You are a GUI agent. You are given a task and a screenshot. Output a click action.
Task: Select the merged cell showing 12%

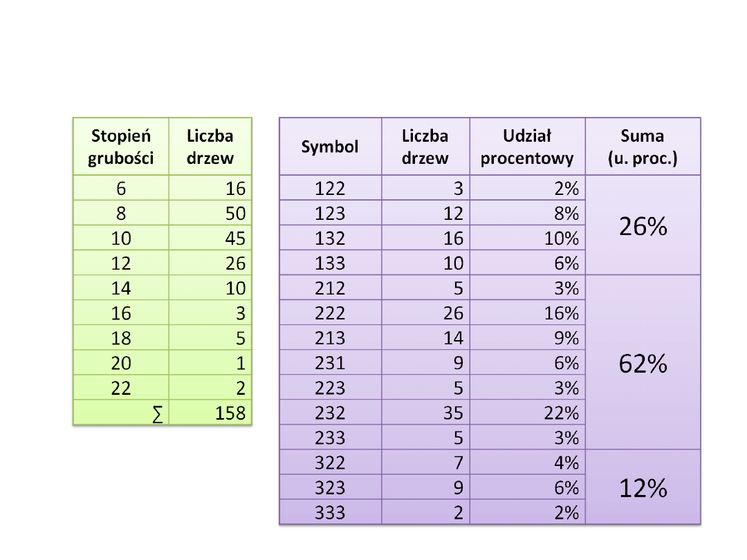[x=643, y=487]
